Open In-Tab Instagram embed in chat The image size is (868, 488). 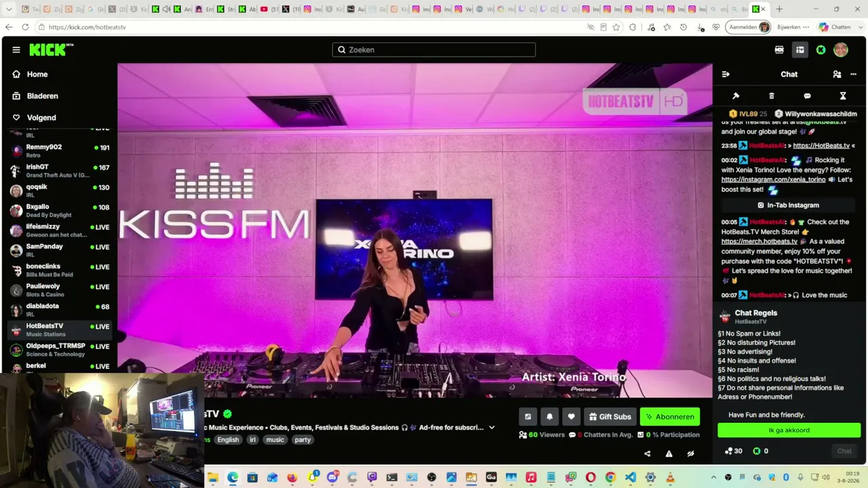[788, 205]
